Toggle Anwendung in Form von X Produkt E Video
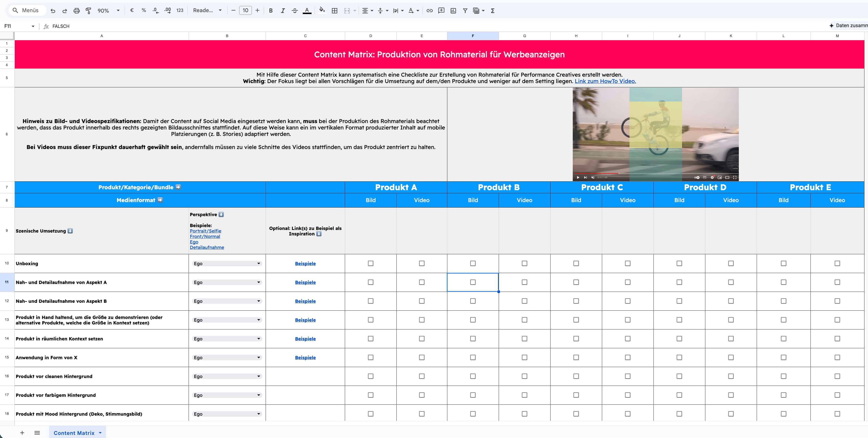The width and height of the screenshot is (868, 438). (837, 357)
